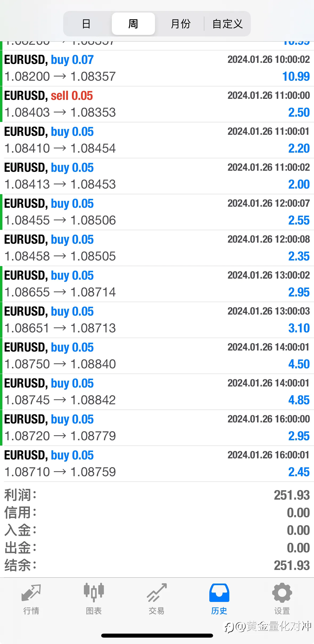Tap the 利润 profit total 251.93

point(292,495)
